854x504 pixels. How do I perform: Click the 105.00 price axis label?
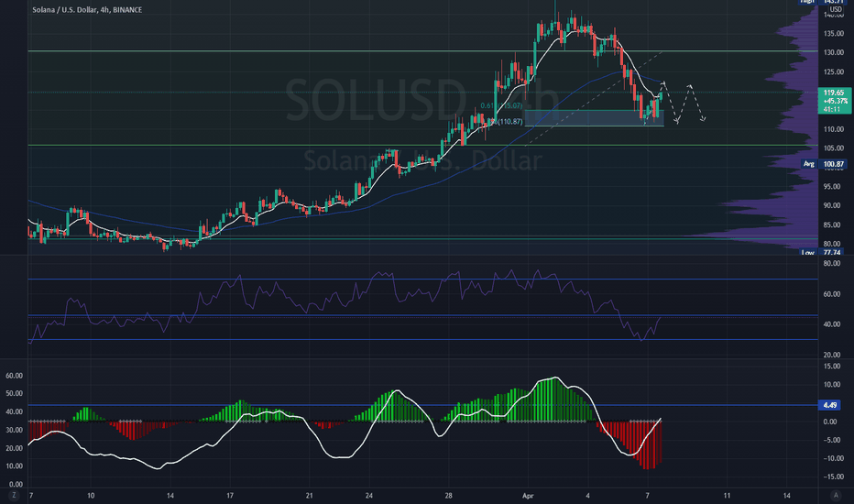click(834, 148)
